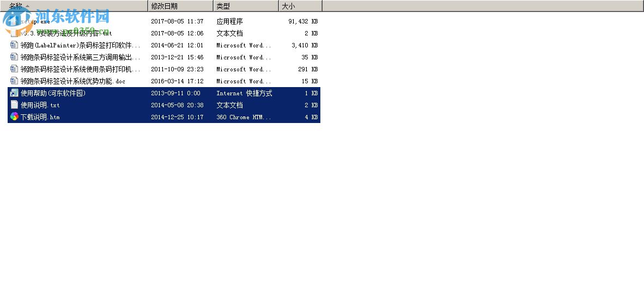Image resolution: width=644 pixels, height=289 pixels.
Task: Click the size value 15 KB
Action: tap(309, 81)
